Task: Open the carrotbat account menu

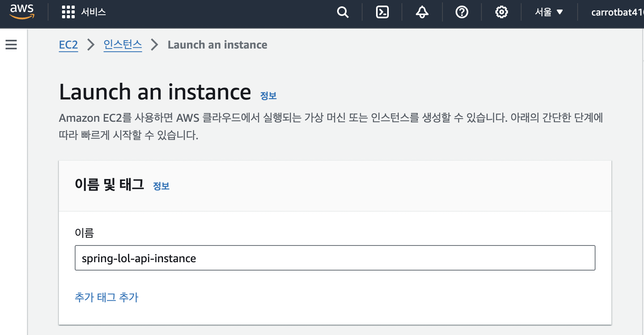Action: tap(616, 12)
